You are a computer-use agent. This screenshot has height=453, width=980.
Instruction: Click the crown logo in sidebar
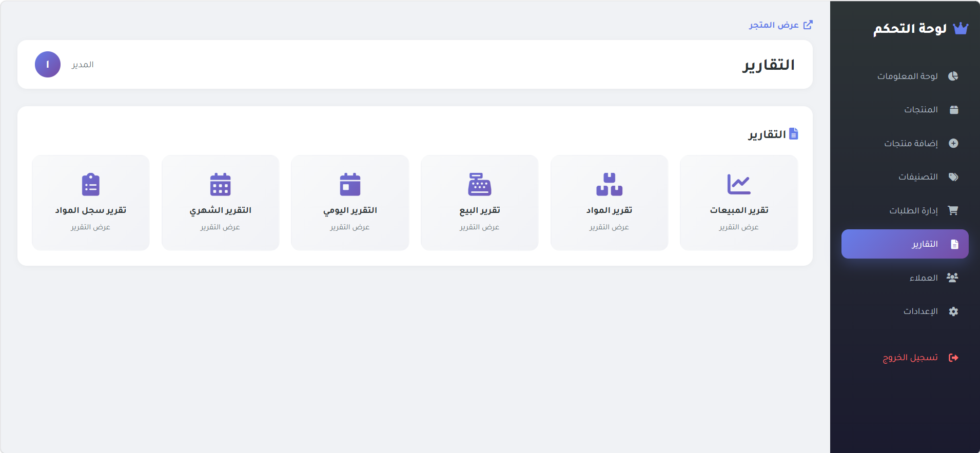click(x=961, y=28)
